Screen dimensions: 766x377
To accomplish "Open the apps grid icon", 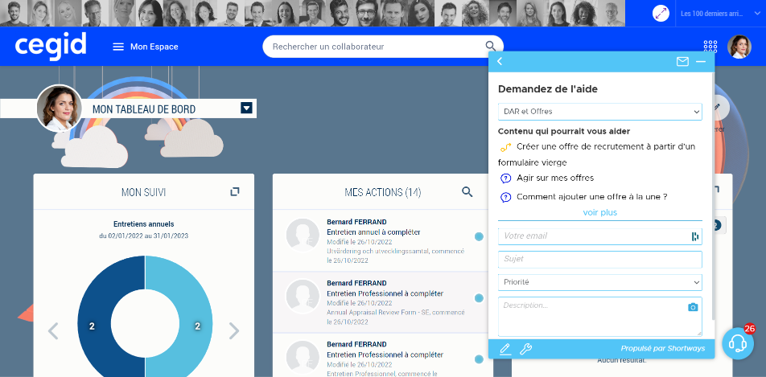I will [x=710, y=46].
